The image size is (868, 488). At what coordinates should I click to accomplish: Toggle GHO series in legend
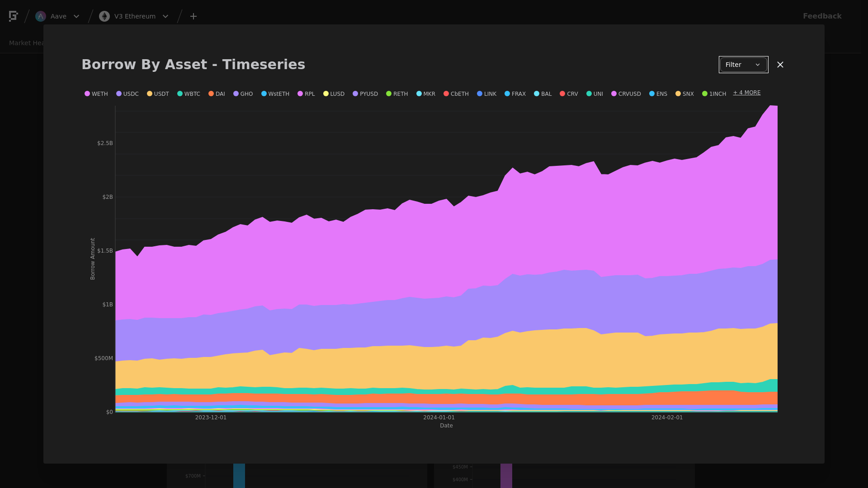(243, 94)
